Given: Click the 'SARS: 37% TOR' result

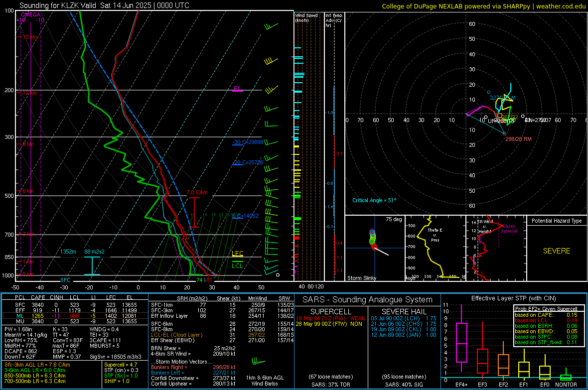Looking at the screenshot, I should click(x=330, y=385).
